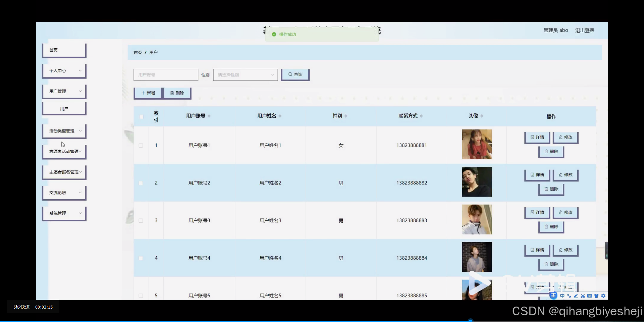Open the IME settings gear icon

603,296
